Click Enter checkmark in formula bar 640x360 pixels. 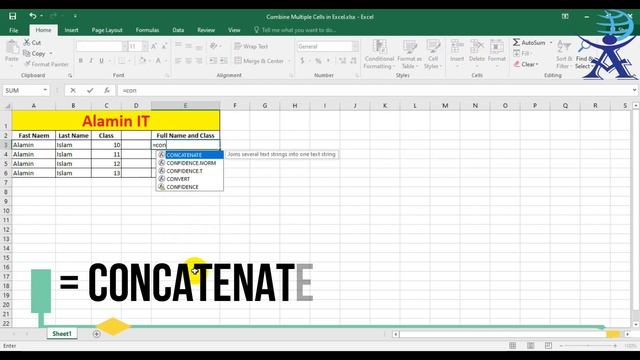point(90,90)
